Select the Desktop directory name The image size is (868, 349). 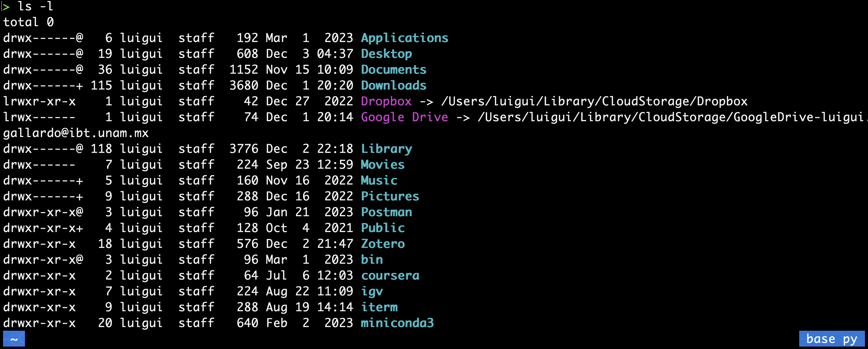tap(386, 54)
